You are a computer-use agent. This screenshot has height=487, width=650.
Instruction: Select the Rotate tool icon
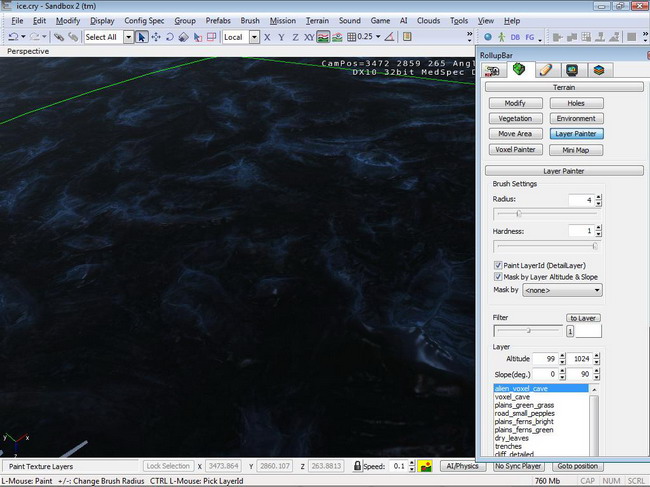[x=170, y=37]
